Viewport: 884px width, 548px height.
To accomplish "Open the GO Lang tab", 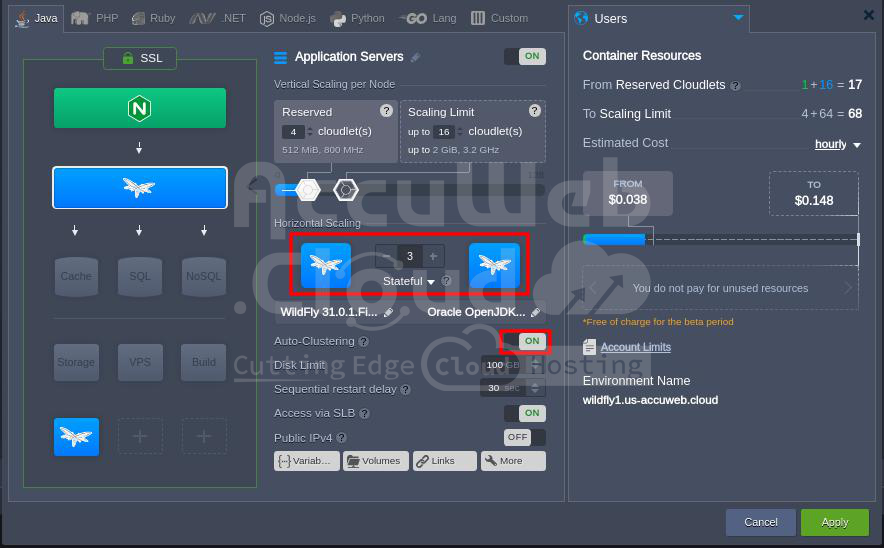I will (x=428, y=18).
